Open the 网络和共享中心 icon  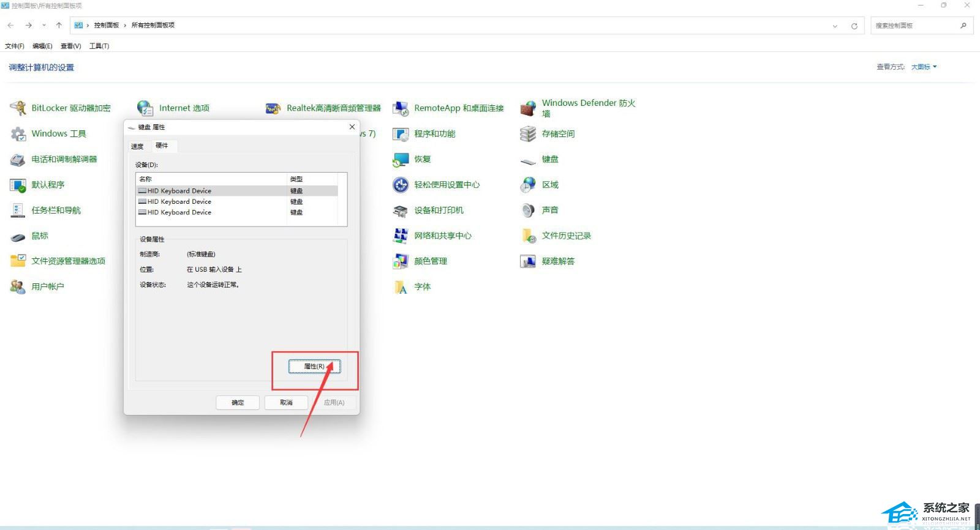point(401,236)
